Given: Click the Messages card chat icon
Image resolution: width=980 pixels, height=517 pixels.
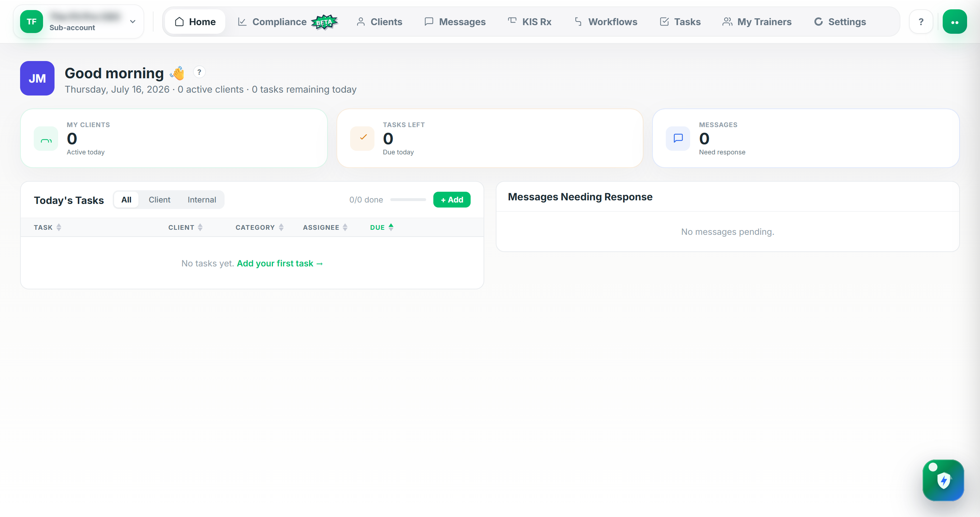Looking at the screenshot, I should point(678,139).
